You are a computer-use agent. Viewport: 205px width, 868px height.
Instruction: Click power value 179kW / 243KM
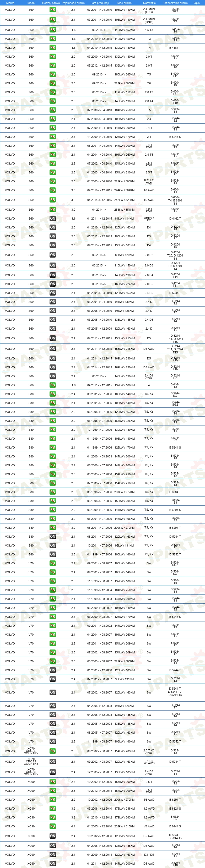(x=125, y=817)
